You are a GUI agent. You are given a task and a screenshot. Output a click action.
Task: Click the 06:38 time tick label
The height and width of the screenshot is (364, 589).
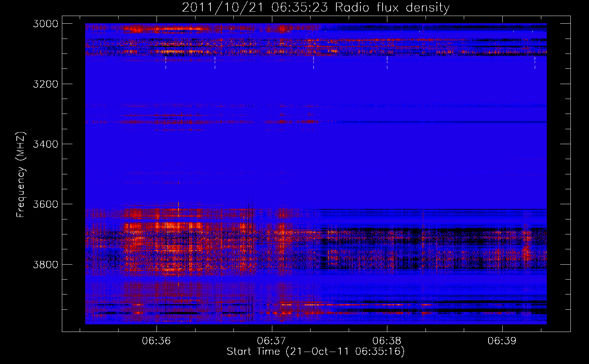pos(387,341)
